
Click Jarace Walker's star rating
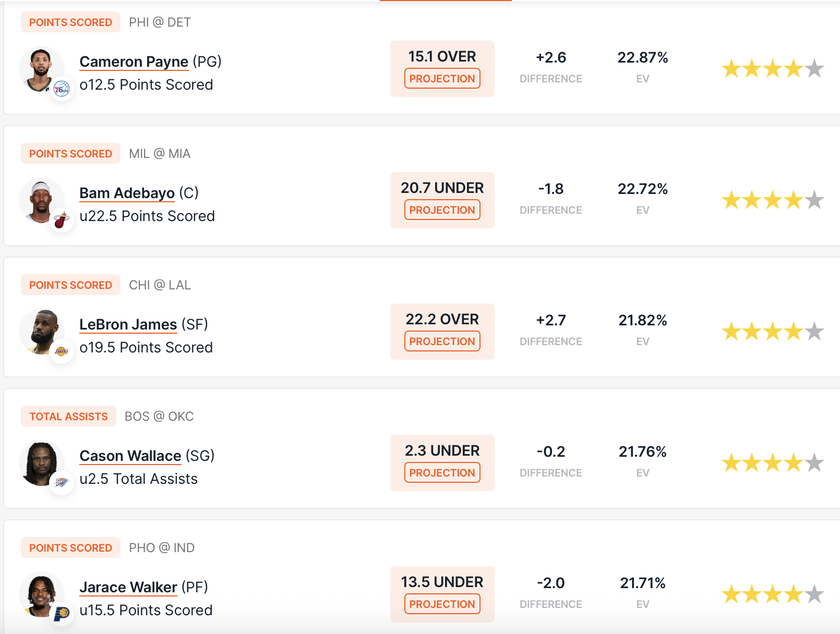click(x=772, y=594)
